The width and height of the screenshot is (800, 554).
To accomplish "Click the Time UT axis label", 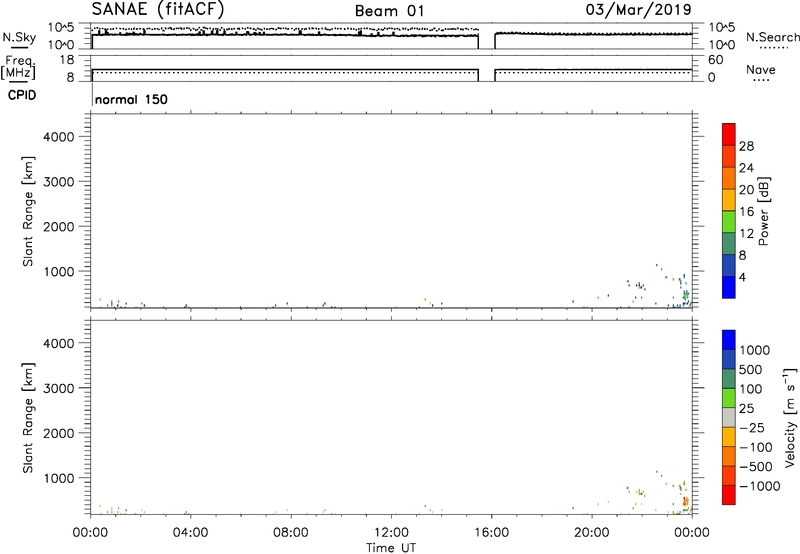I will (x=391, y=548).
